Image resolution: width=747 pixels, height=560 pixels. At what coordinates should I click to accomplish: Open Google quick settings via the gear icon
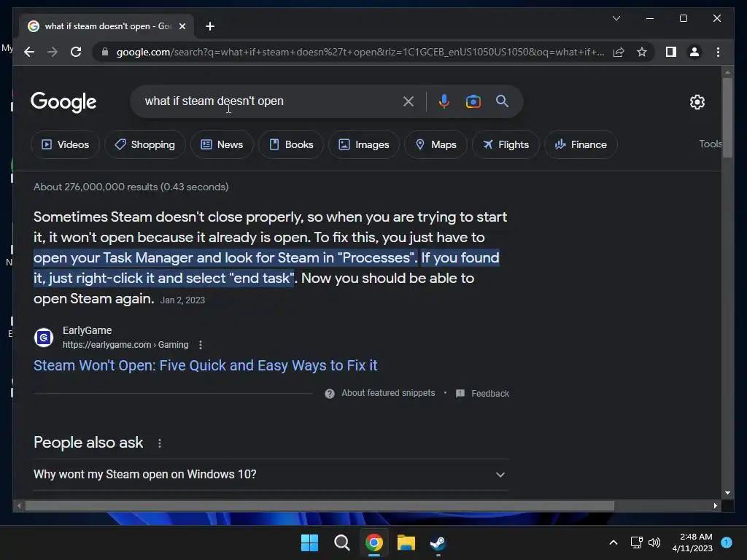[x=697, y=101]
